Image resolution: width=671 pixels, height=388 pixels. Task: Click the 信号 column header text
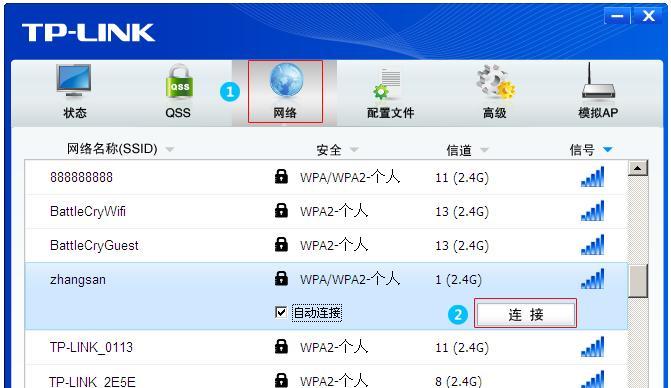click(x=582, y=150)
